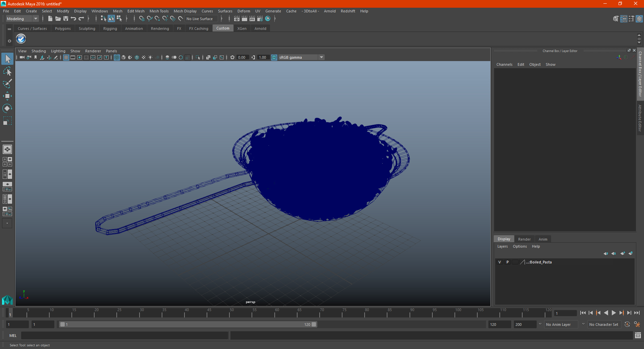Click the checkmark custom shelf button
The height and width of the screenshot is (349, 644).
pyautogui.click(x=21, y=39)
